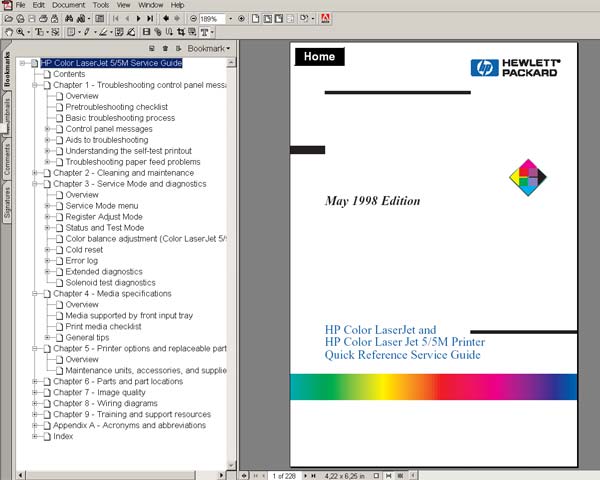600x480 pixels.
Task: Toggle Continuous page layout in status bar
Action: click(388, 476)
